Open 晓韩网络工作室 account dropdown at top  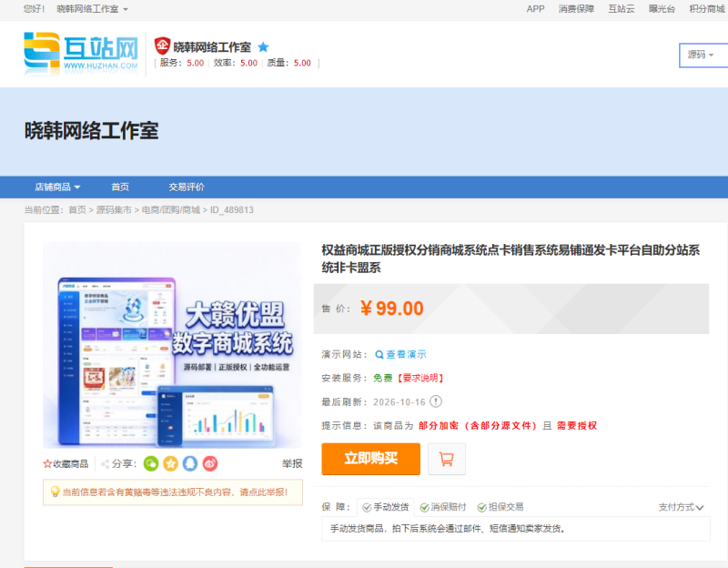(x=93, y=9)
